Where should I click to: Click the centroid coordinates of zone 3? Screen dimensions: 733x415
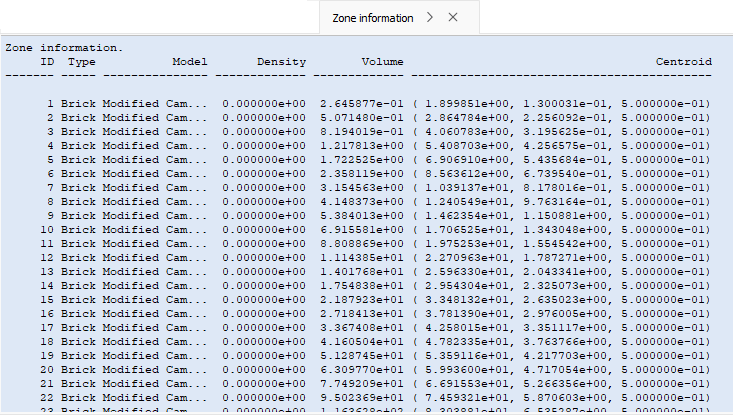[565, 131]
